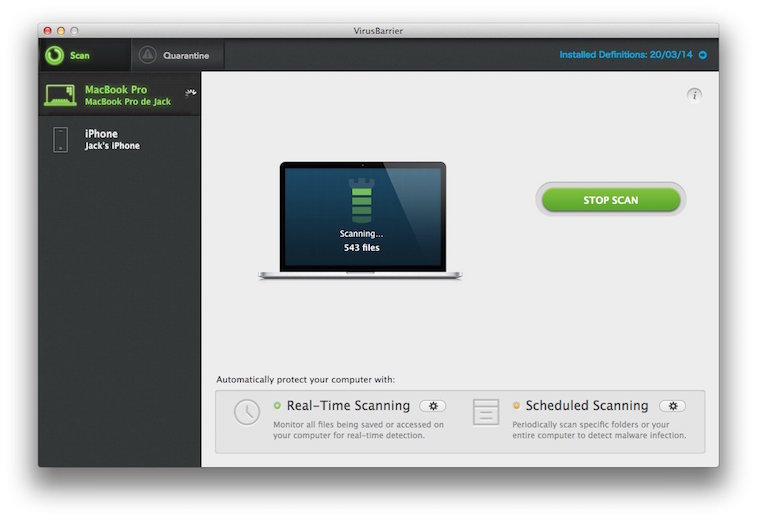
Task: Select the Scan tab label
Action: coord(80,56)
